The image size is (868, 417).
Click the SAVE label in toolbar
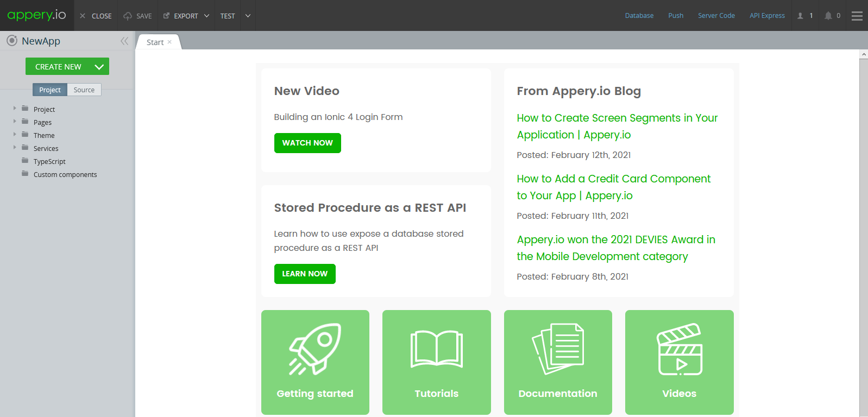(x=144, y=16)
